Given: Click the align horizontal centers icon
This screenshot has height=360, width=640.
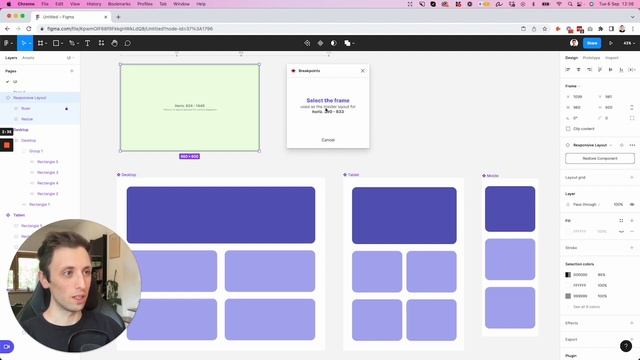Looking at the screenshot, I should pyautogui.click(x=578, y=70).
